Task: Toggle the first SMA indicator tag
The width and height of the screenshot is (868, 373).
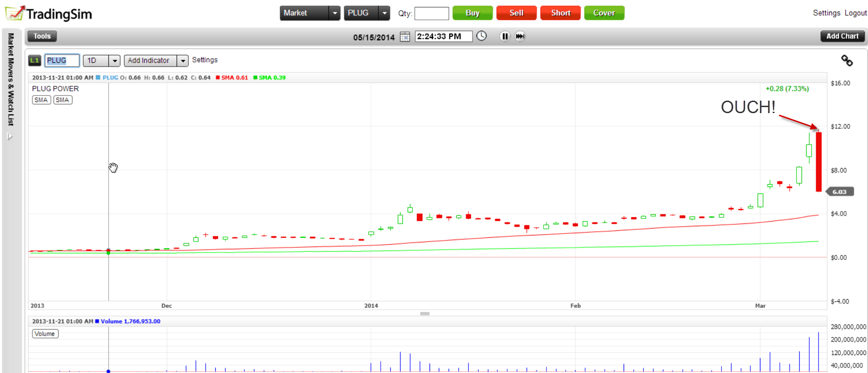Action: tap(41, 100)
